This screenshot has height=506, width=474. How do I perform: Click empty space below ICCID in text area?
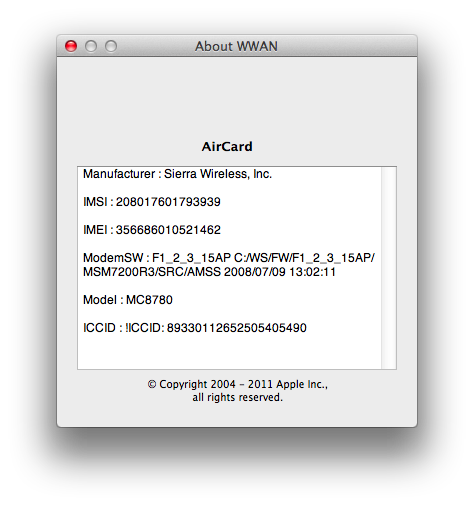229,352
